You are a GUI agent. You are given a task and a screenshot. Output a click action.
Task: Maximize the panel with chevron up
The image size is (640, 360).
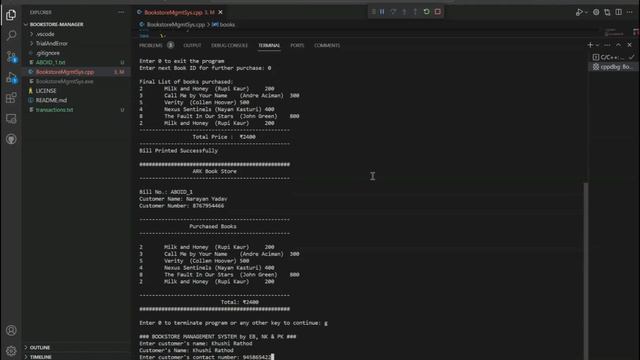[618, 45]
